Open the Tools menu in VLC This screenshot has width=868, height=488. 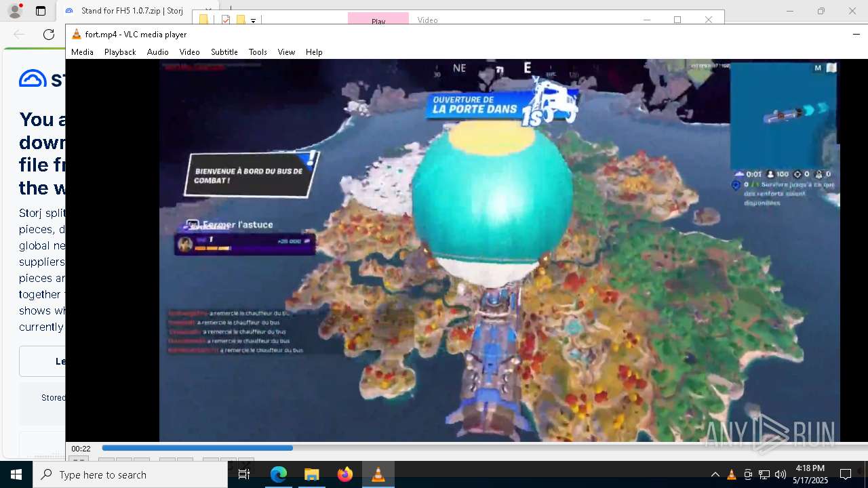tap(258, 52)
